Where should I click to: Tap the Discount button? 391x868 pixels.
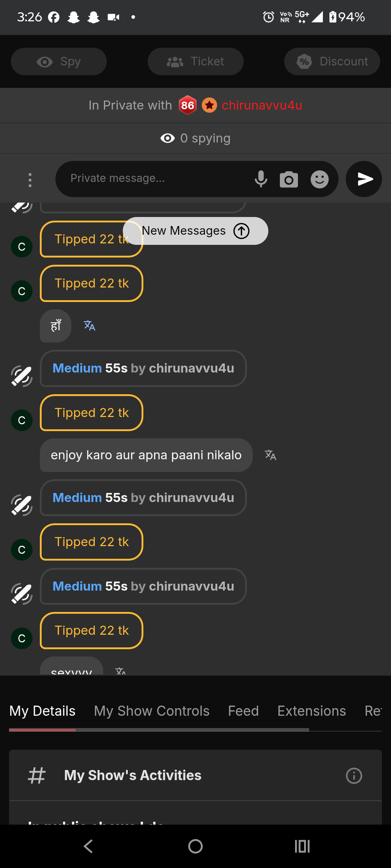(332, 61)
